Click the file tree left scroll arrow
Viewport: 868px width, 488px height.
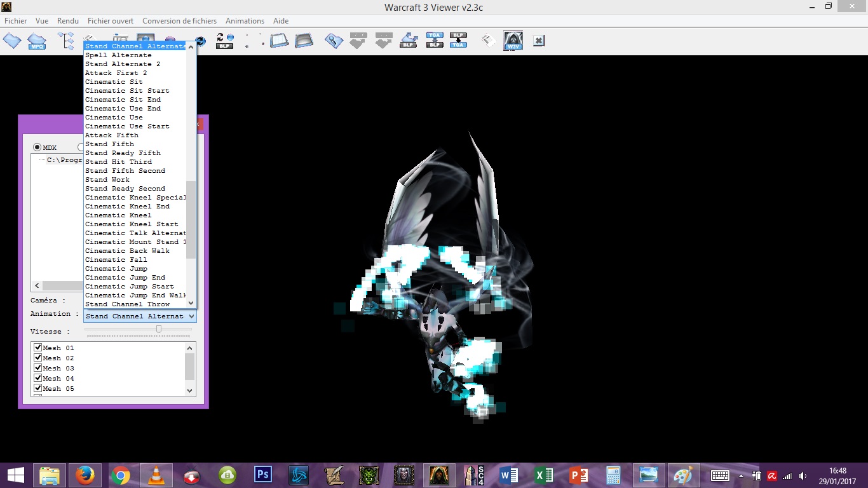37,286
